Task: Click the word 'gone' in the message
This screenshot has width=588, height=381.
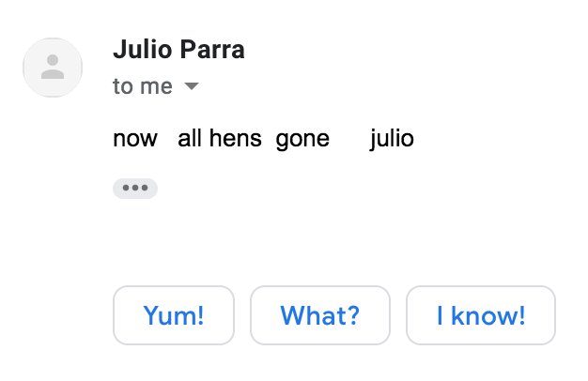Action: pyautogui.click(x=302, y=140)
